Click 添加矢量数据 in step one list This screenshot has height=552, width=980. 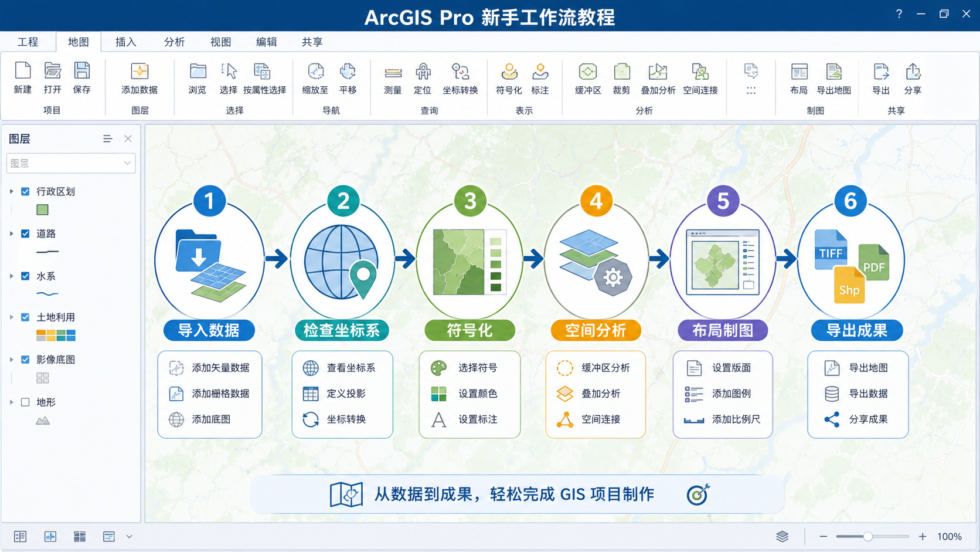pos(209,368)
